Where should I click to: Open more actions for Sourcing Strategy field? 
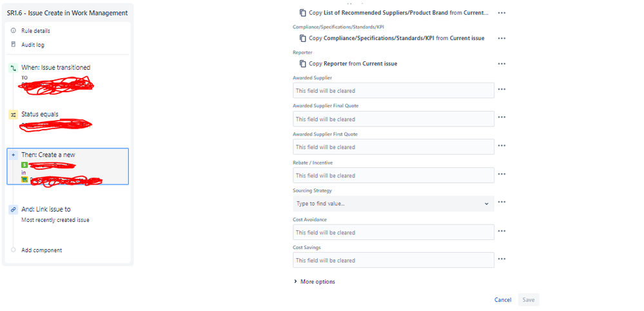(x=502, y=202)
